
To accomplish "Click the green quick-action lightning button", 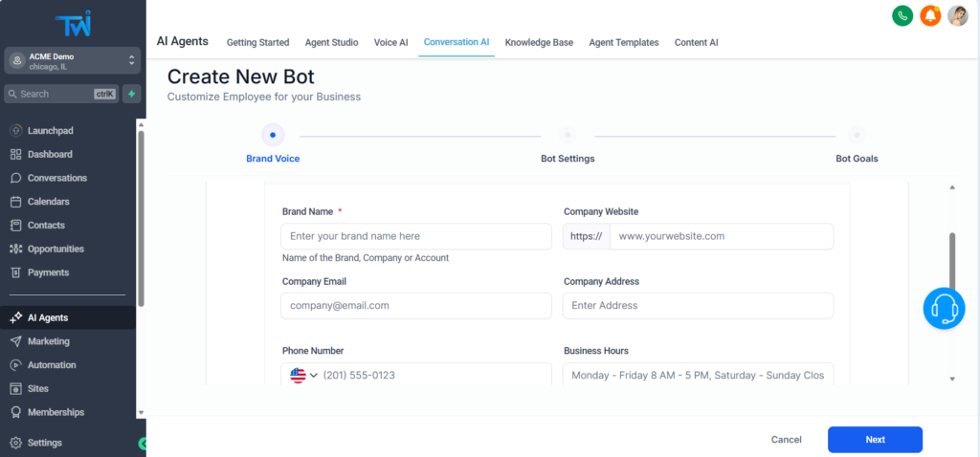I will coord(131,94).
